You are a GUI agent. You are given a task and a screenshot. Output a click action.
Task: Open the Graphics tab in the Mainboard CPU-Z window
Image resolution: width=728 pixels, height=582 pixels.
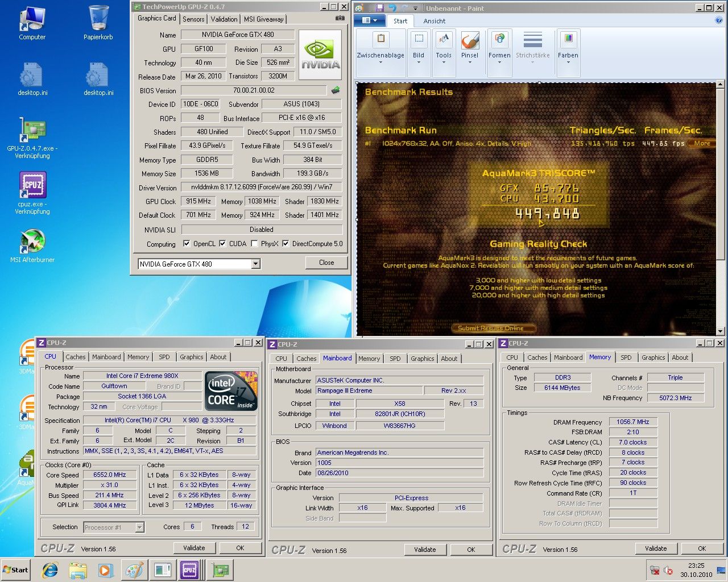(422, 359)
